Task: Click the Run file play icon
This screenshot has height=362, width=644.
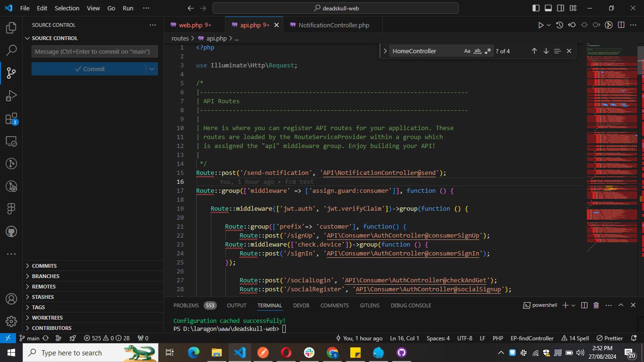Action: coord(541,25)
